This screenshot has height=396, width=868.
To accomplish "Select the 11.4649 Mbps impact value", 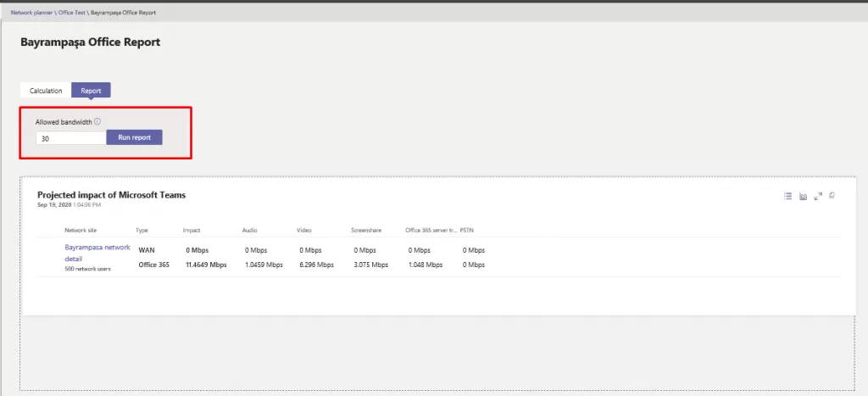I will [x=206, y=265].
